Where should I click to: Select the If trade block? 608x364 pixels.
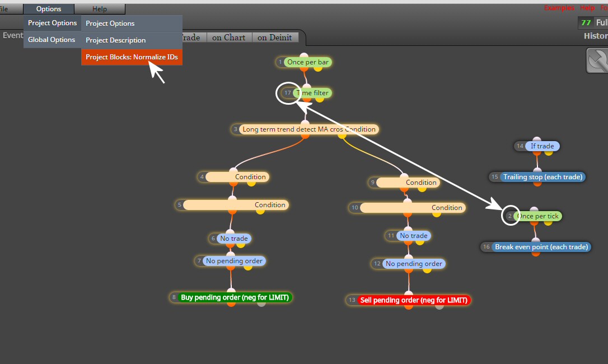coord(542,146)
